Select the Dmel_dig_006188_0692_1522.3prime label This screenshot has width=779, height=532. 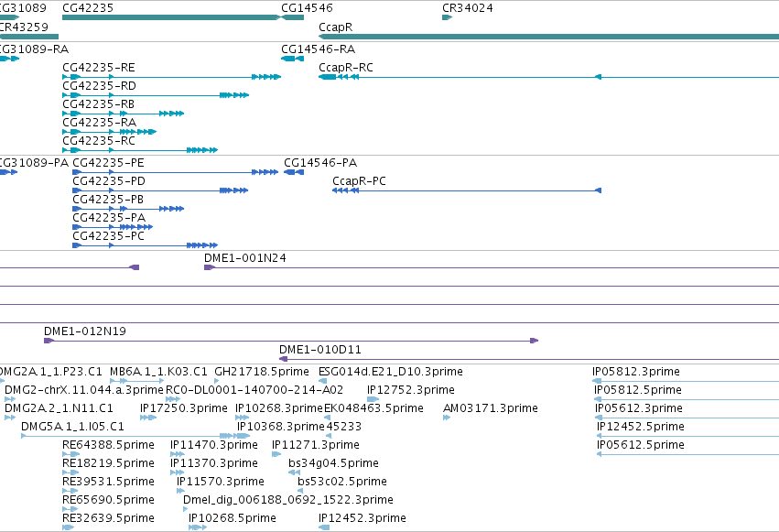(x=288, y=500)
